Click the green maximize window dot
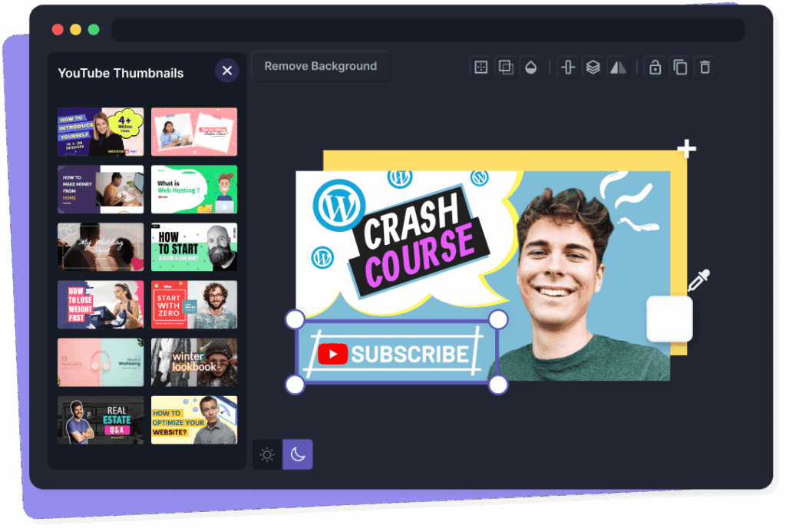Screen dimensions: 786x532 click(x=94, y=30)
